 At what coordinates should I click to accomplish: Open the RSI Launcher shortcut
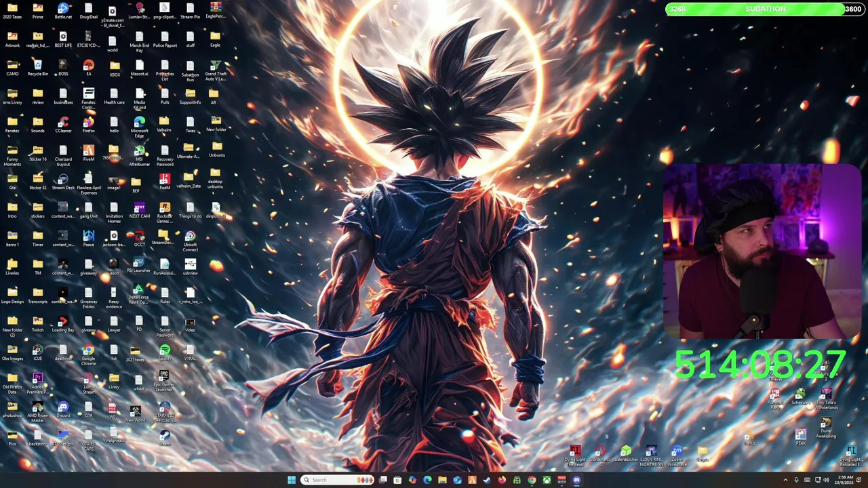138,265
